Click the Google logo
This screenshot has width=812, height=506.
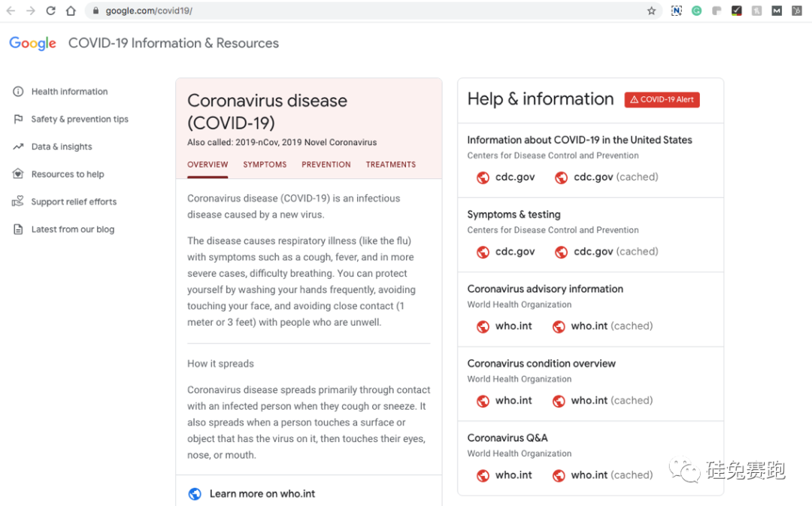[32, 44]
